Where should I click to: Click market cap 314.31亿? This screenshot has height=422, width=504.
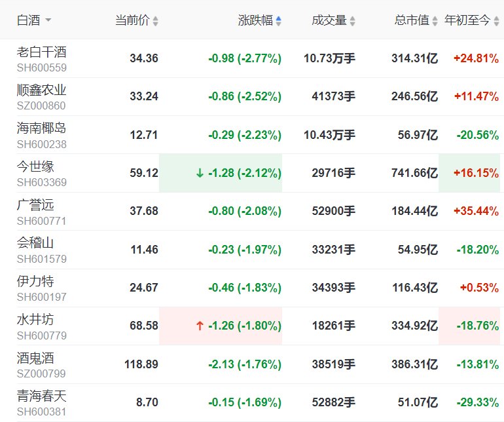pyautogui.click(x=414, y=58)
